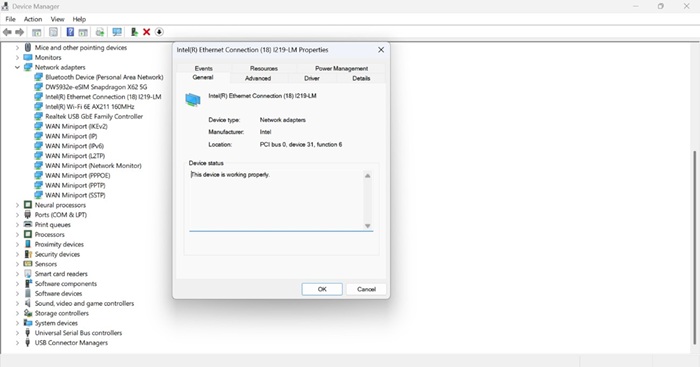
Task: Click the down-arrow Disable device icon
Action: click(159, 32)
